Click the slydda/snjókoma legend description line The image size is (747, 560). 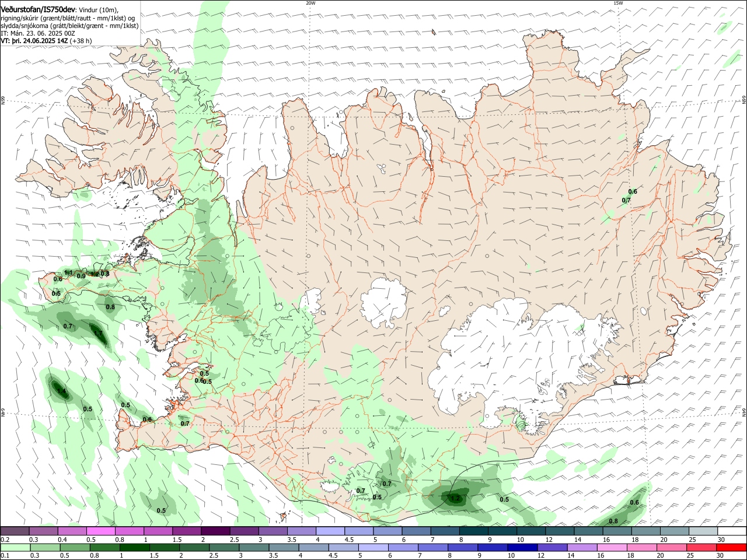(69, 26)
